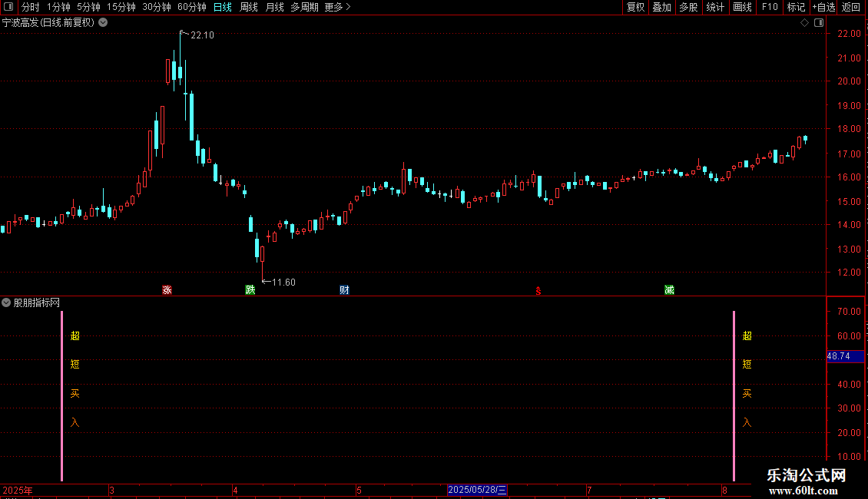Expand the 更多 periods menu
The height and width of the screenshot is (499, 868).
(x=337, y=7)
